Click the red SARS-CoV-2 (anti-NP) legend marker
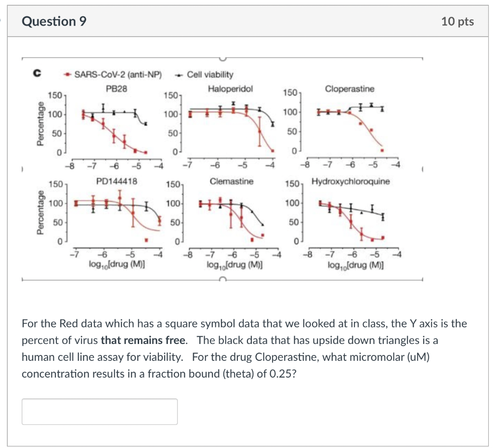 point(67,75)
